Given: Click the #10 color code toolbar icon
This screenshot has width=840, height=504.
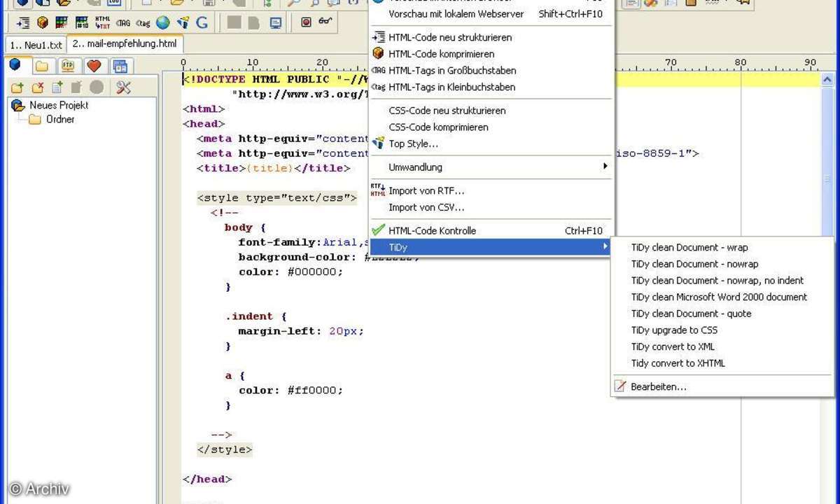Looking at the screenshot, I should (x=82, y=22).
